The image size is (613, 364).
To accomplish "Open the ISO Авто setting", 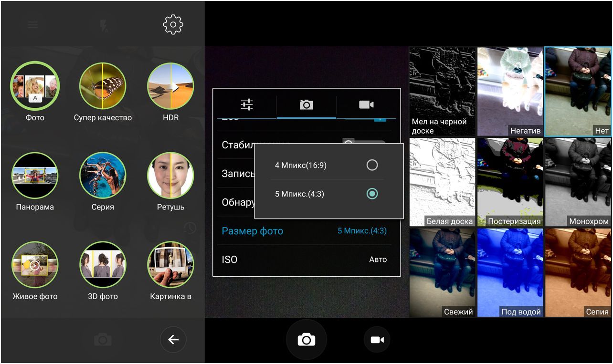I will coord(306,259).
